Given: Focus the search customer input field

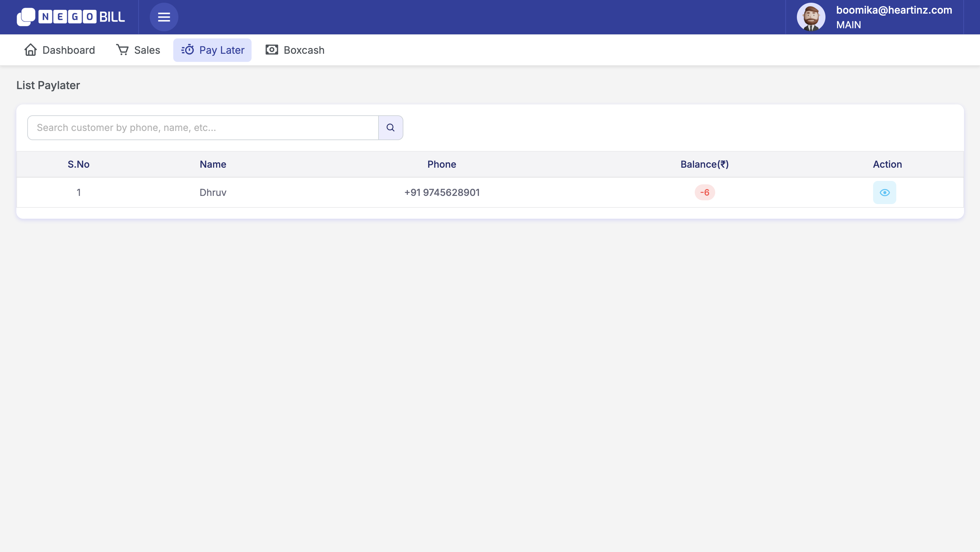Looking at the screenshot, I should point(203,128).
